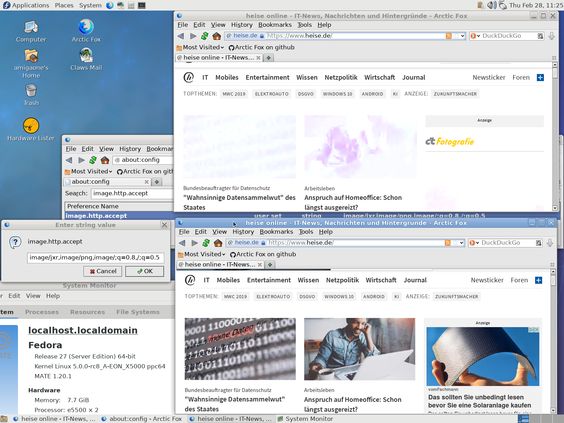
Task: Click RSS feed icon in bottom window URL bar
Action: click(x=448, y=243)
